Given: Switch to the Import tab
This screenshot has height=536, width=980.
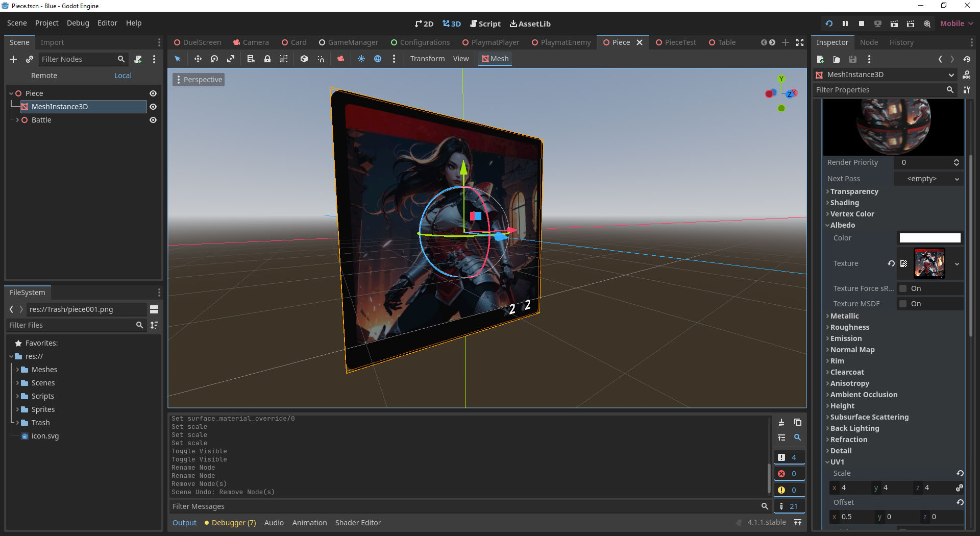Looking at the screenshot, I should click(52, 42).
